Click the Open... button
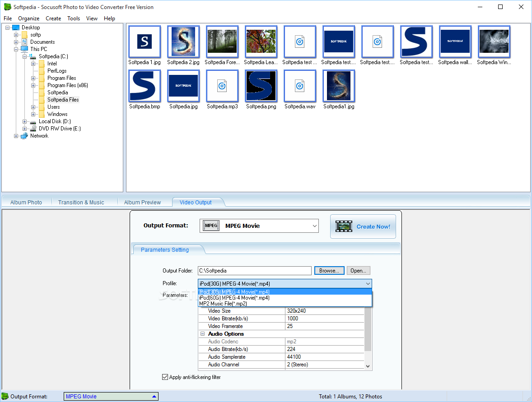The width and height of the screenshot is (532, 402). (358, 271)
